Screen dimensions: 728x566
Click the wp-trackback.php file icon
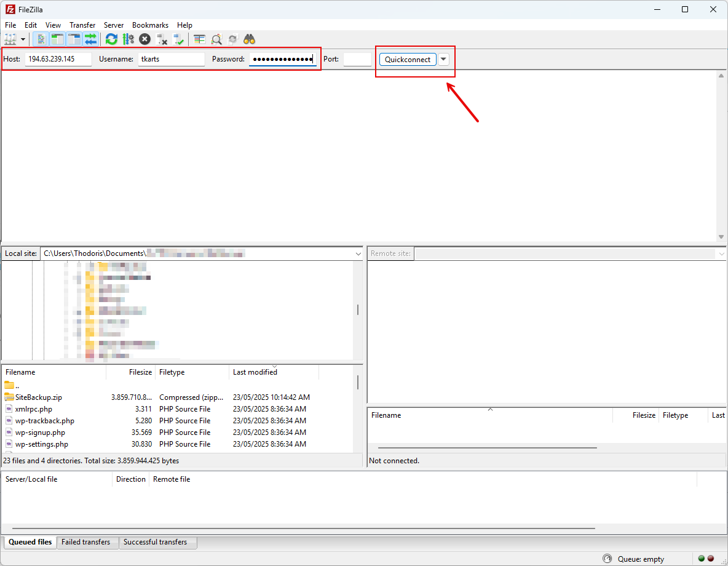tap(9, 420)
